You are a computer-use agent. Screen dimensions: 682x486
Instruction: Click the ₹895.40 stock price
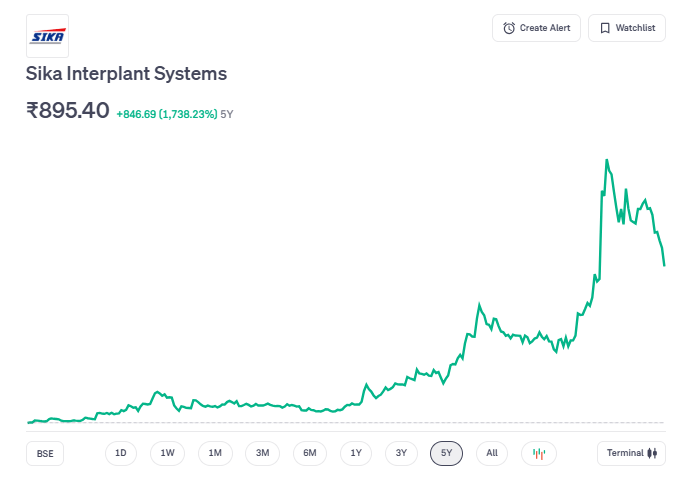coord(68,111)
